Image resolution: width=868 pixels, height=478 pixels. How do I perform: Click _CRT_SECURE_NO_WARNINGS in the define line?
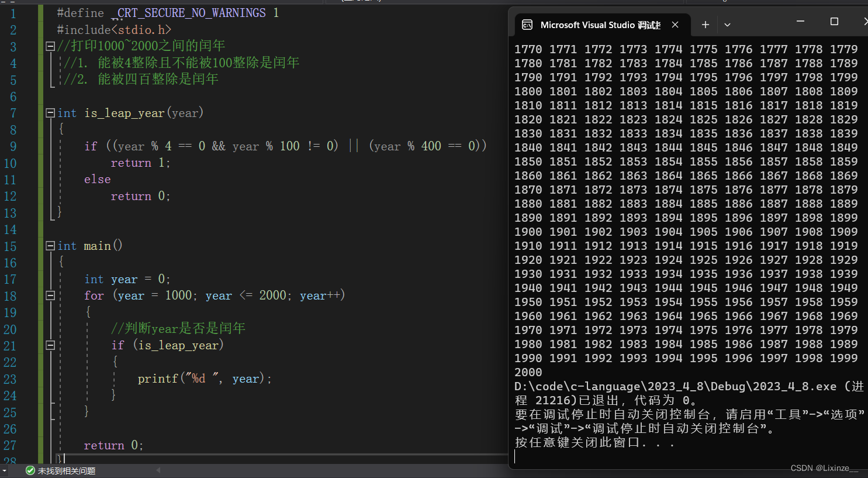pos(189,13)
